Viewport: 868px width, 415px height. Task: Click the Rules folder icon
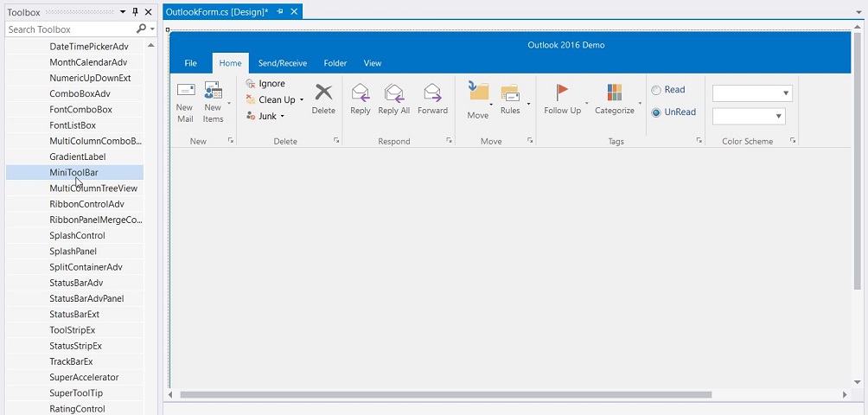pyautogui.click(x=510, y=93)
